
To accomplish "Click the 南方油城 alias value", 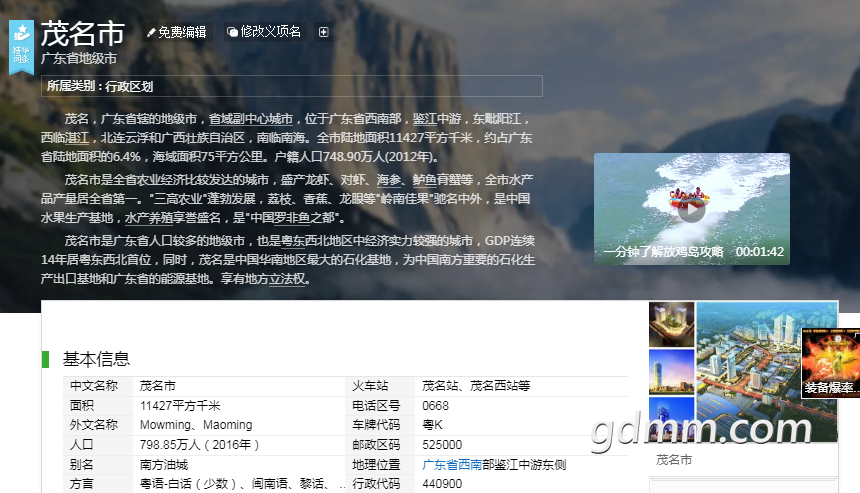I will tap(164, 464).
